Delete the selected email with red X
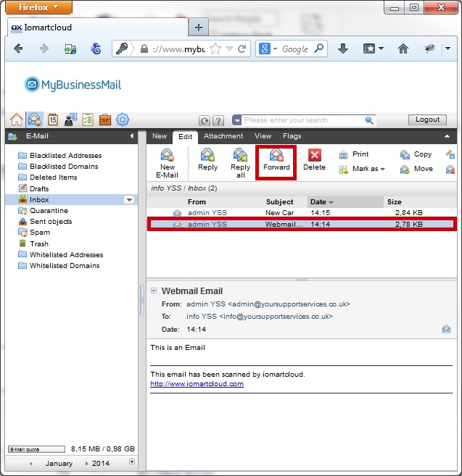Viewport: 462px width, 476px height. point(314,160)
